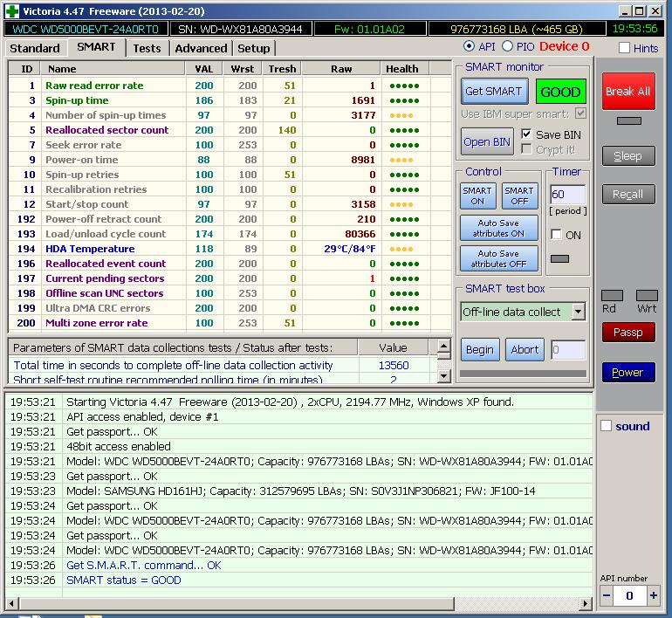
Task: Click the Begin test button
Action: (480, 350)
